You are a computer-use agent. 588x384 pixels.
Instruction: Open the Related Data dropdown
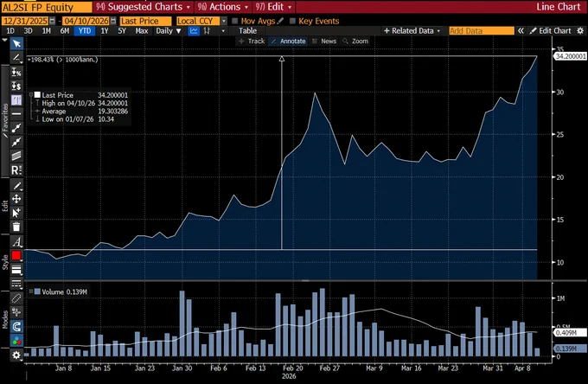(x=412, y=31)
